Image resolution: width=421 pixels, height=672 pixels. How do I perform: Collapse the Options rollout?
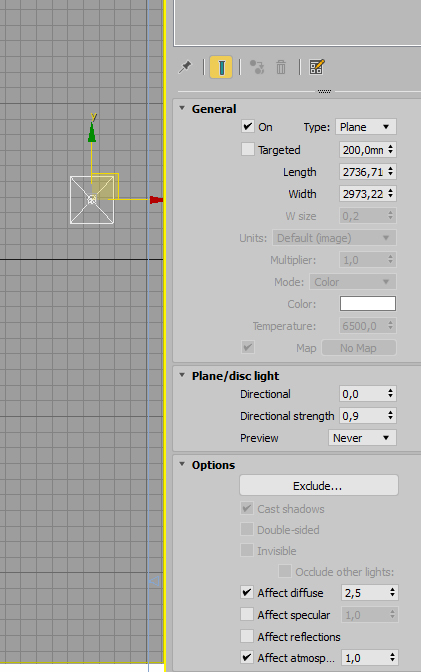point(213,465)
